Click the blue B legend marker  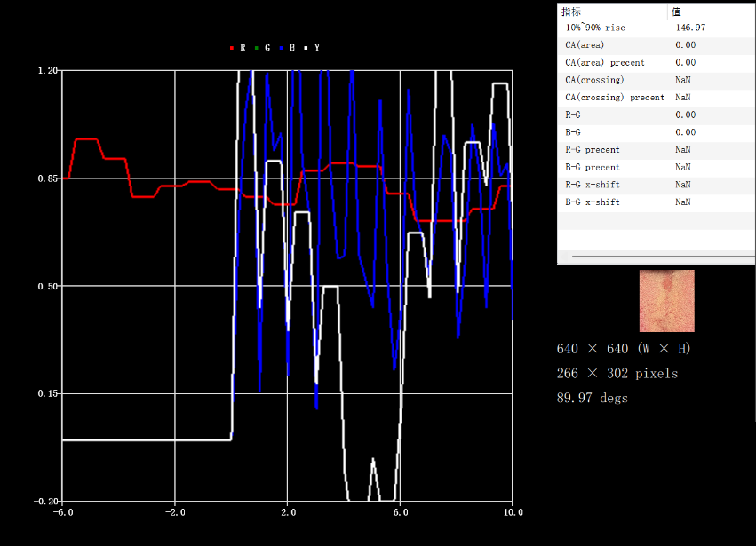pyautogui.click(x=281, y=48)
